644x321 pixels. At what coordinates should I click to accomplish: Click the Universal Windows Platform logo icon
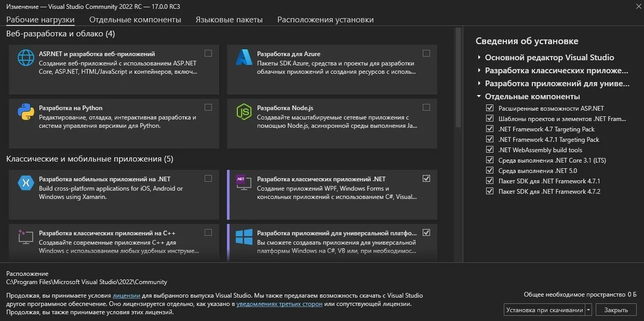pos(244,237)
